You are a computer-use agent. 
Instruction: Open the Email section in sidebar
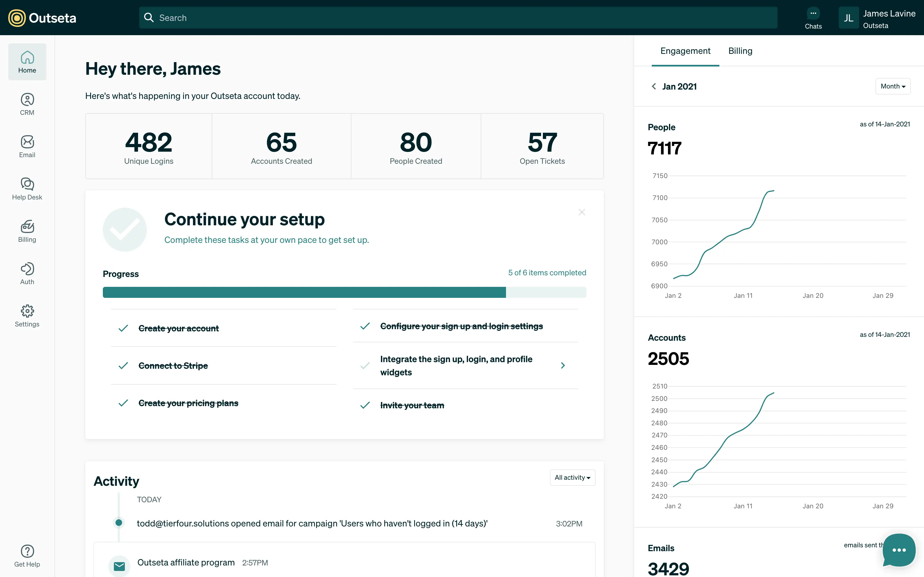(27, 146)
